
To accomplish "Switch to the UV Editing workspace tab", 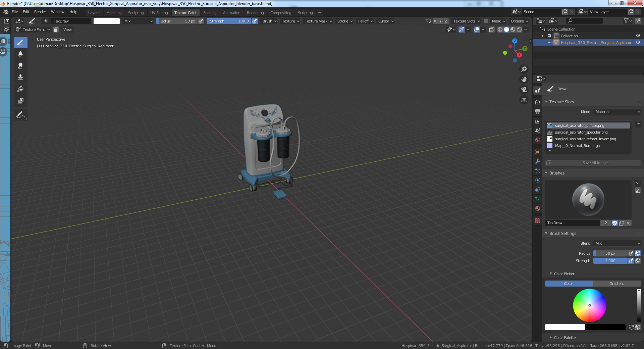I will [159, 13].
